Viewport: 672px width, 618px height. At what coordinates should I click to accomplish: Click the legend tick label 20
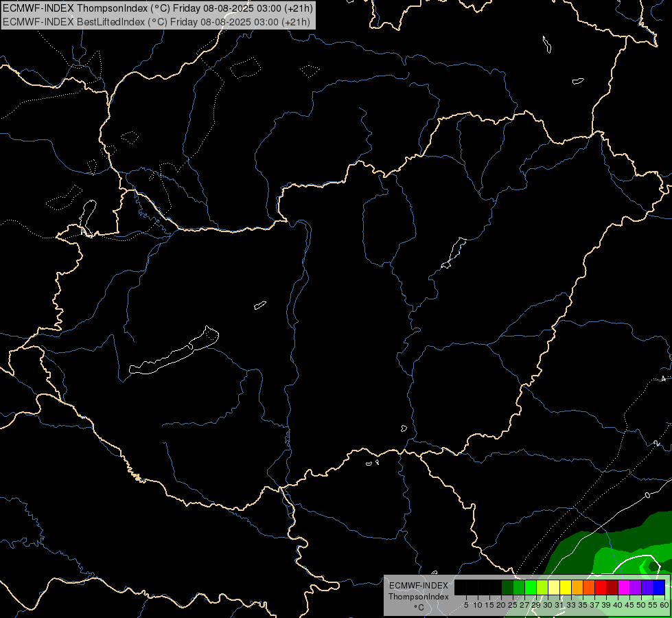pyautogui.click(x=501, y=605)
